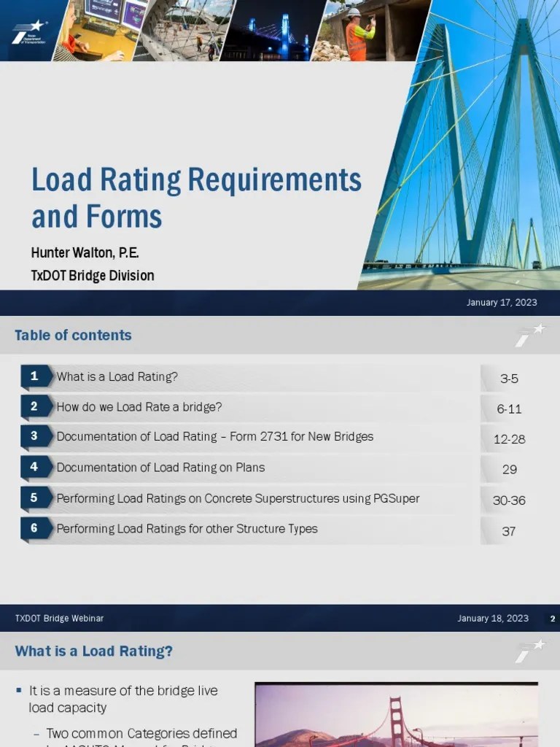Viewport: 560px width, 747px height.
Task: Click page range 3-5
Action: click(x=509, y=379)
